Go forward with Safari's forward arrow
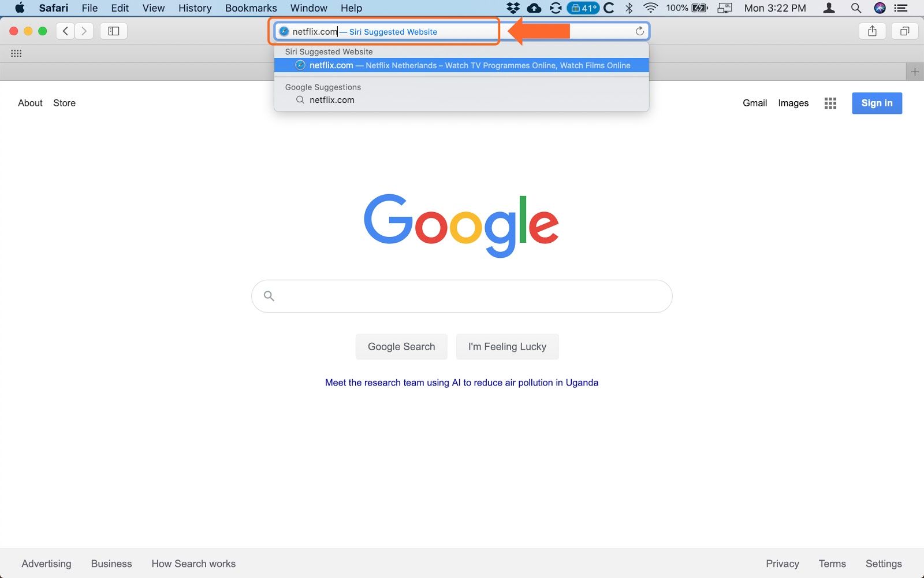This screenshot has width=924, height=578. coord(84,31)
